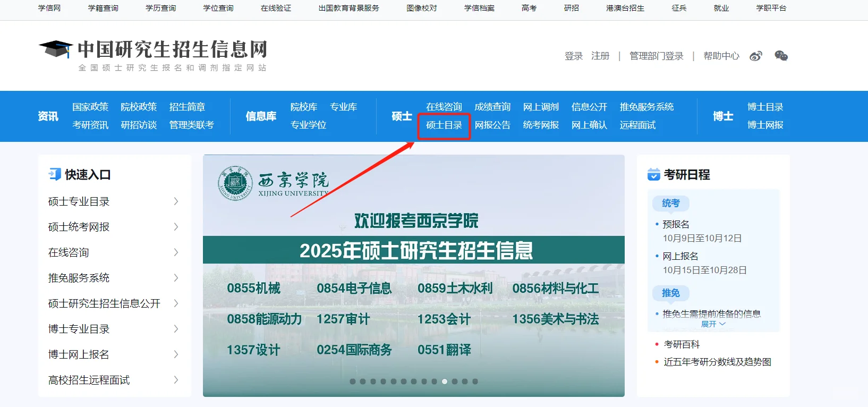The image size is (868, 407).
Task: Open 专业学位 in navigation bar
Action: [x=308, y=125]
